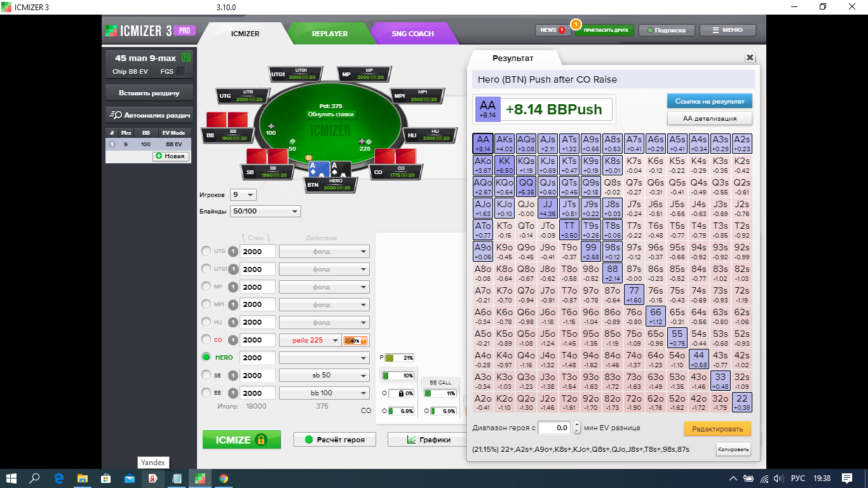This screenshot has height=488, width=868.
Task: Click the 1 badge next to UTG stack
Action: (x=233, y=251)
